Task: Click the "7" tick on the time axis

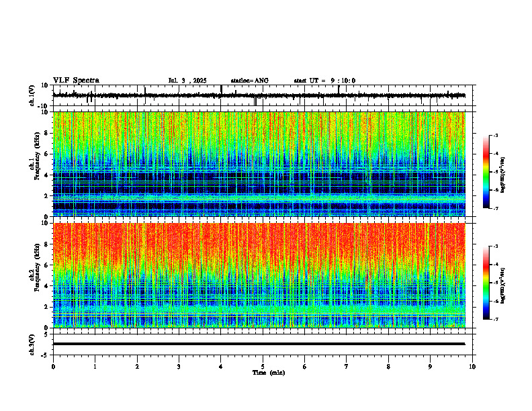Action: pyautogui.click(x=347, y=367)
